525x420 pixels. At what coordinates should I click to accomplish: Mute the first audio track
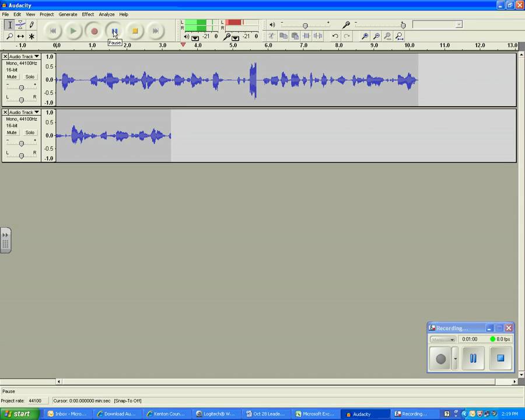12,76
